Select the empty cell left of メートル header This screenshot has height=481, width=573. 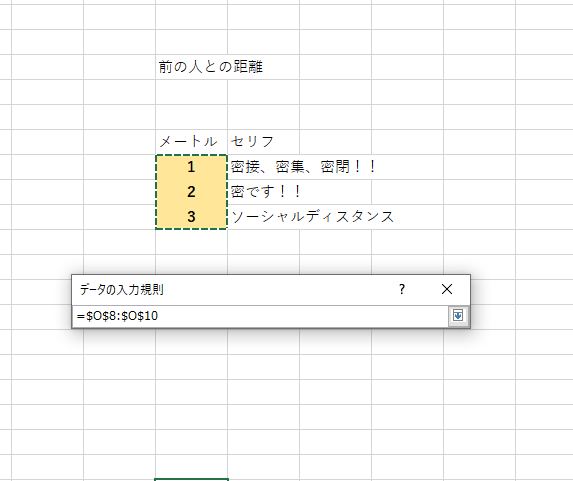[119, 141]
